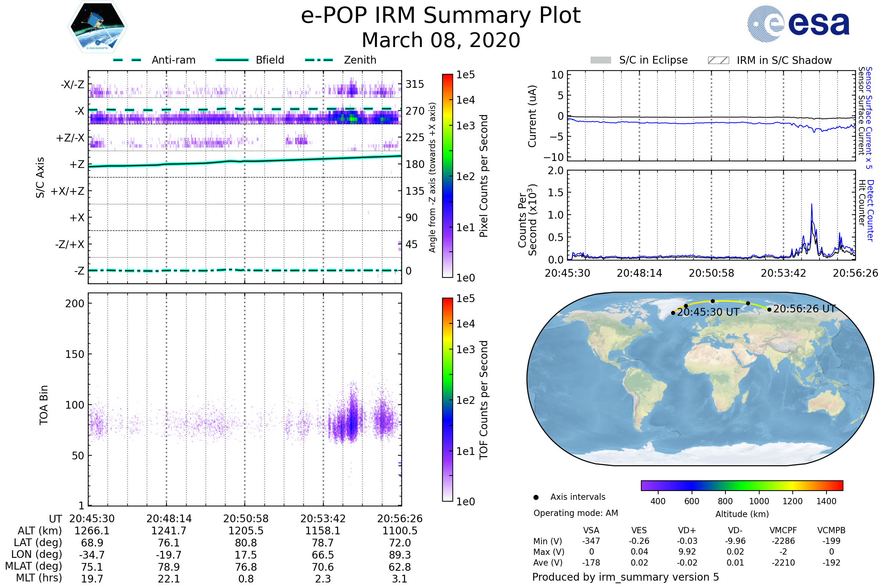Viewport: 882px width, 588px height.
Task: Click the Produced by irm_summary version text
Action: [625, 577]
